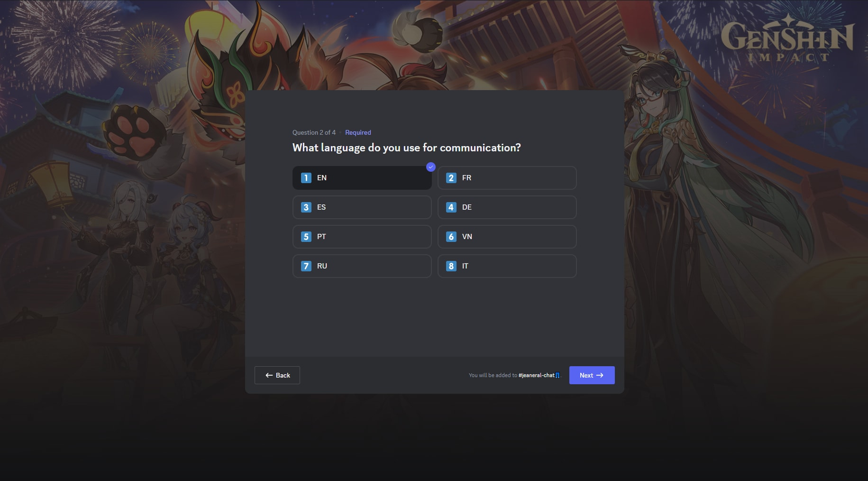This screenshot has height=481, width=868.
Task: Select the EN language option
Action: (362, 178)
